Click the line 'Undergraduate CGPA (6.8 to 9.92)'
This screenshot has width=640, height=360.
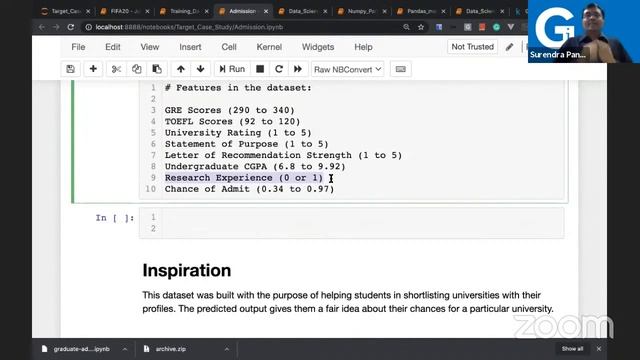[x=255, y=167]
